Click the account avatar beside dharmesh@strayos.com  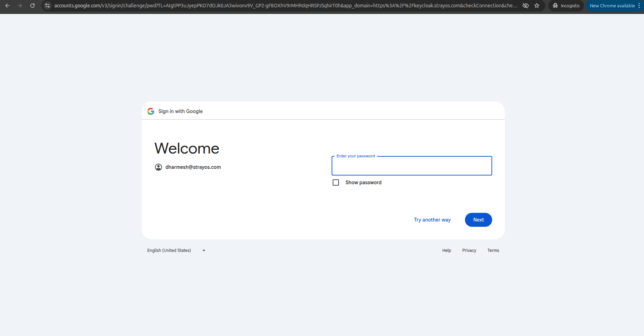coord(158,167)
